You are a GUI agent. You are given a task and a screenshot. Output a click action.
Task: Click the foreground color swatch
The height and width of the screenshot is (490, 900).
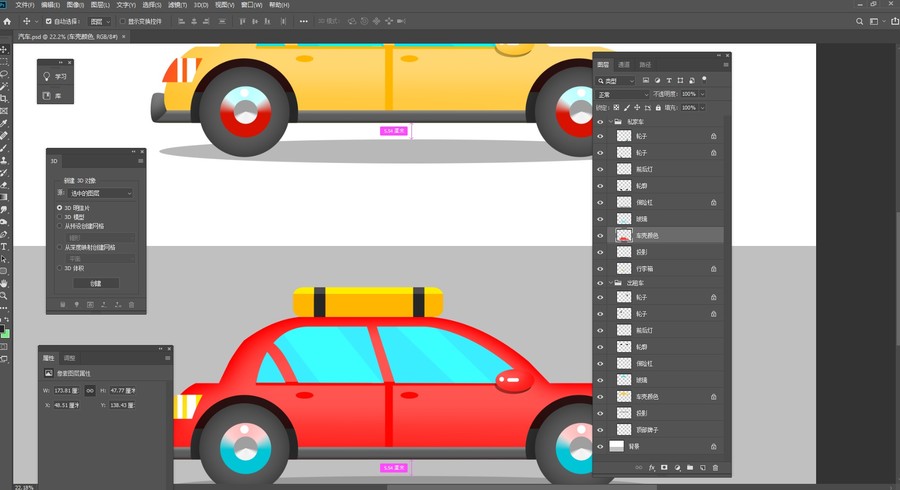point(2,329)
